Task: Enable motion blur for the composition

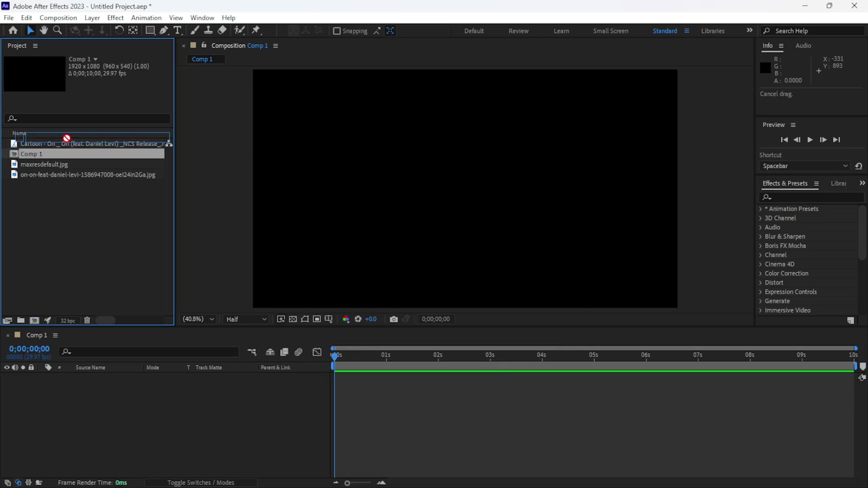Action: click(298, 352)
